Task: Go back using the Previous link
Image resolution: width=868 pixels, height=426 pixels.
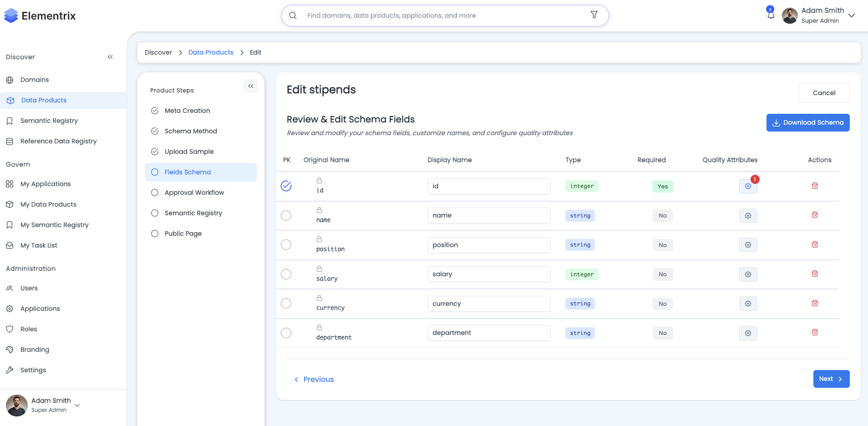Action: (x=314, y=379)
